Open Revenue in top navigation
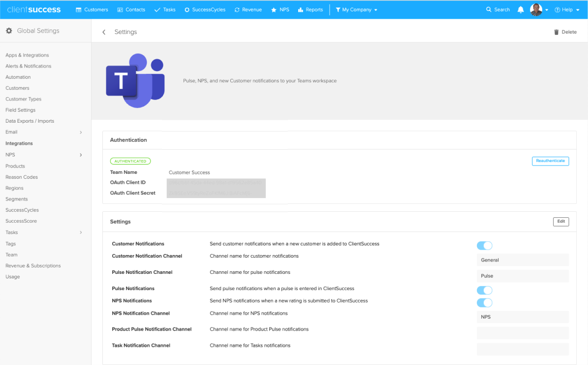 [248, 10]
